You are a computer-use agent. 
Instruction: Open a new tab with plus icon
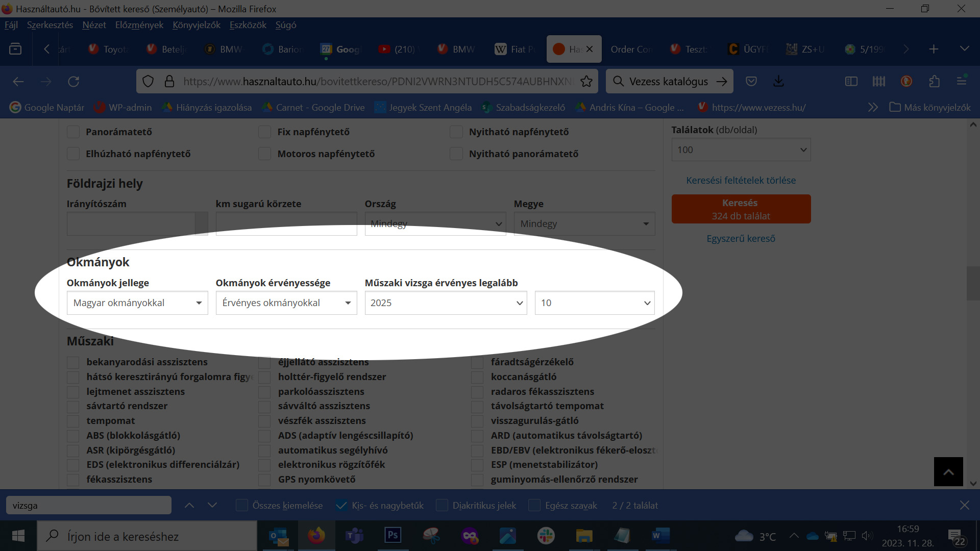coord(934,49)
